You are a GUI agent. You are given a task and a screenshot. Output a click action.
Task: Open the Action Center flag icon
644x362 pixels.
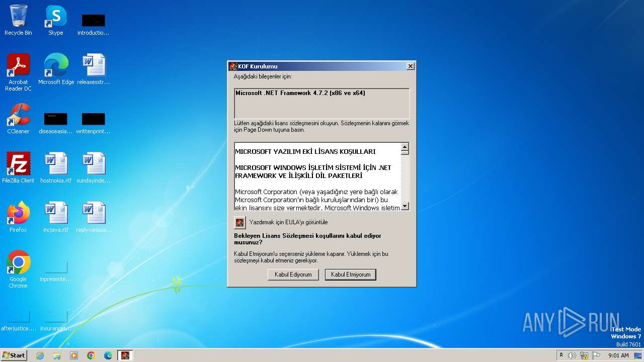596,355
